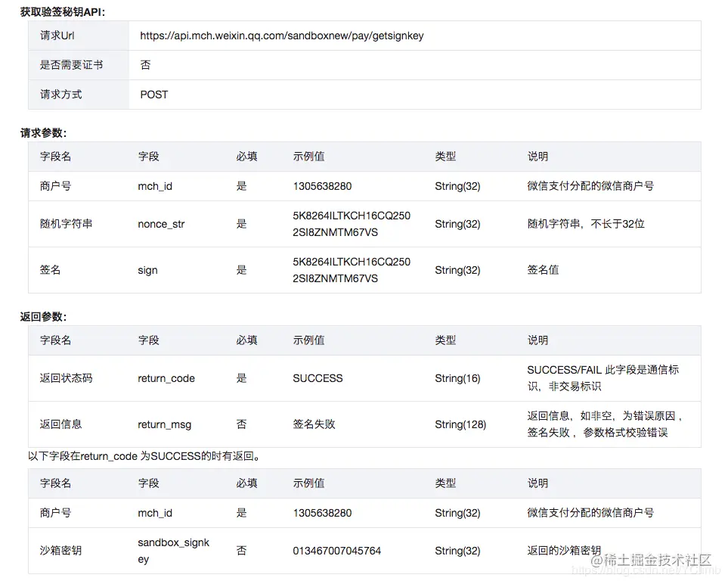
Task: Click '随机字符串，不长于32位' description
Action: 586,223
